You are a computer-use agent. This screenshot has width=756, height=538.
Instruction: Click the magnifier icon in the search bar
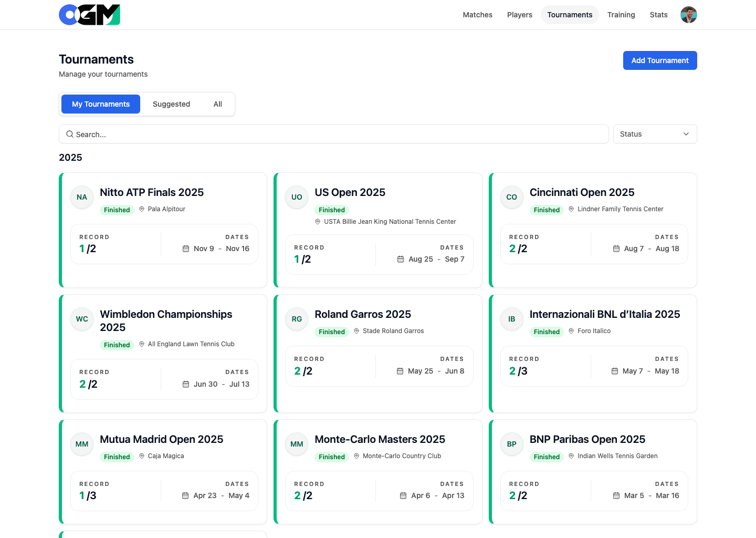click(x=70, y=134)
